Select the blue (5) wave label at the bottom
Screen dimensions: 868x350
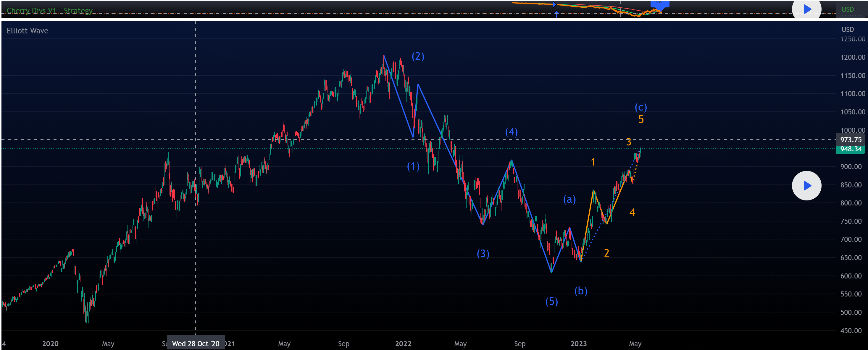[552, 302]
